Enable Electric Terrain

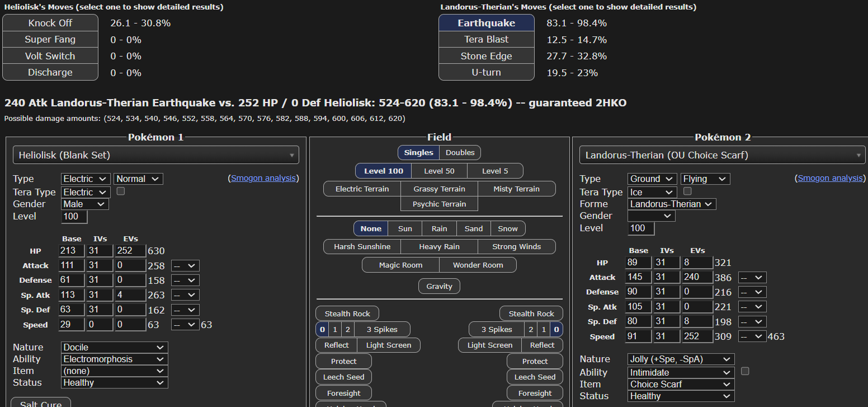pos(362,189)
